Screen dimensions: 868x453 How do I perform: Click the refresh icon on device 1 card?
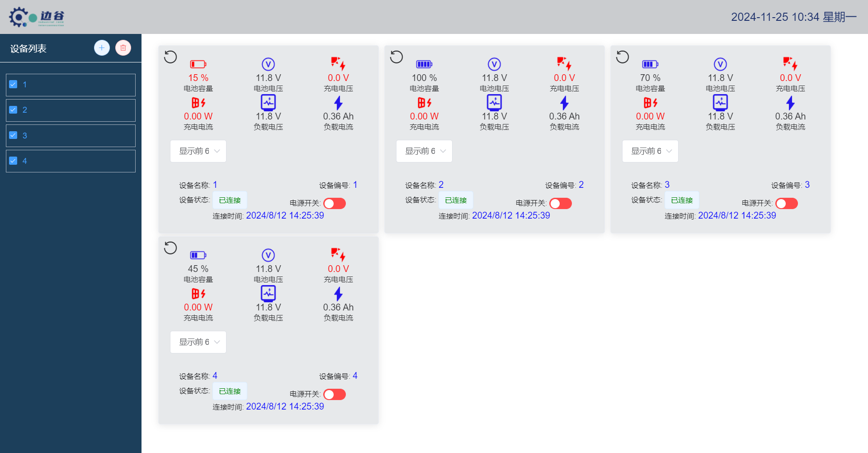pyautogui.click(x=170, y=57)
